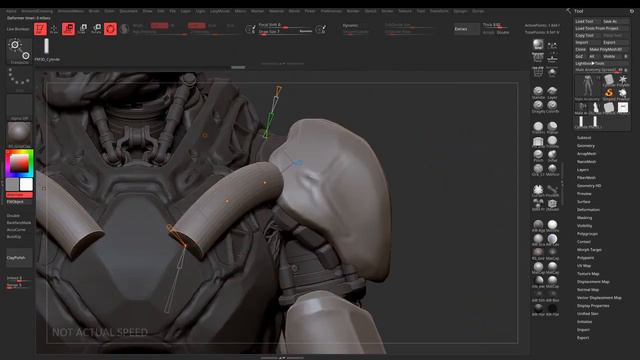Select the Male Anatomy tool thumbnail

[x=587, y=87]
